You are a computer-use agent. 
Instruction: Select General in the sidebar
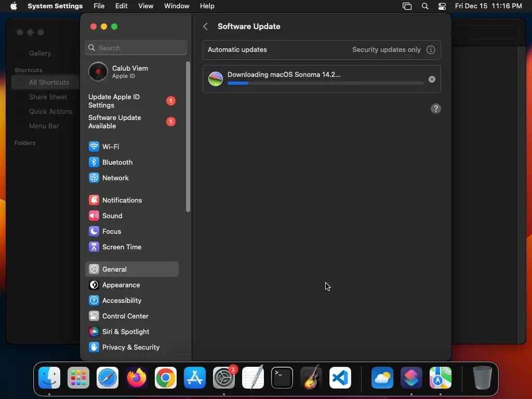(131, 270)
